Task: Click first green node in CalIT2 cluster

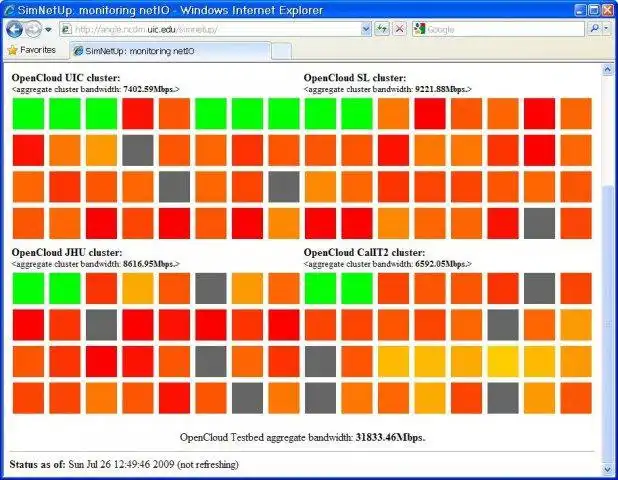Action: (320, 288)
